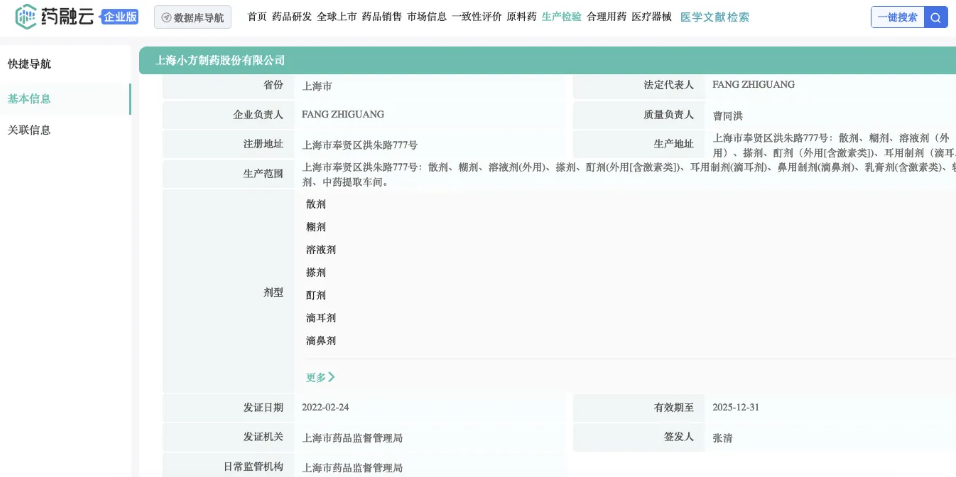Screen dimensions: 956x477
Task: Click 签发人 value 张清
Action: (722, 438)
